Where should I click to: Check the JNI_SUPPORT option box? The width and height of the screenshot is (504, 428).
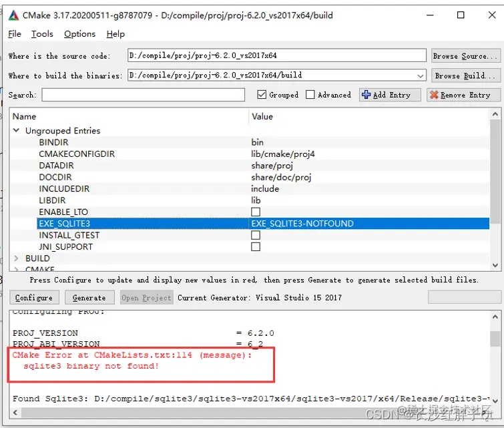tap(256, 246)
